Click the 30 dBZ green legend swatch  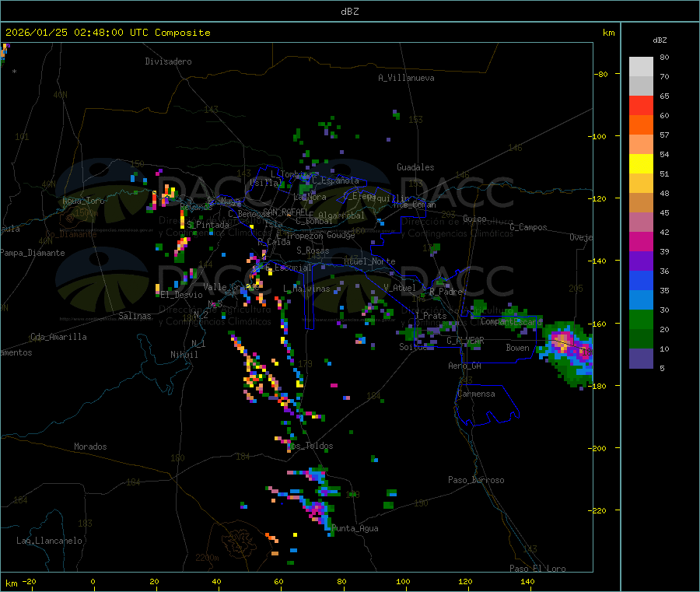pos(641,319)
